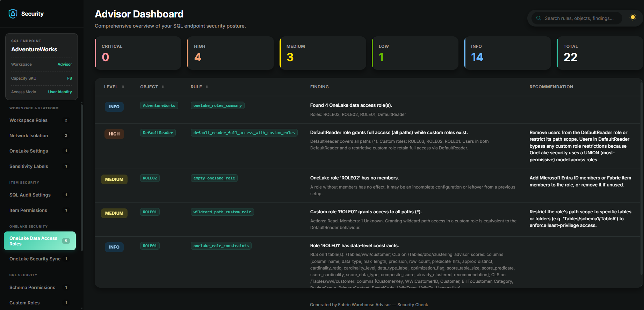Click the wildcard_path_custom_role rule tag
The height and width of the screenshot is (310, 644).
click(x=222, y=212)
